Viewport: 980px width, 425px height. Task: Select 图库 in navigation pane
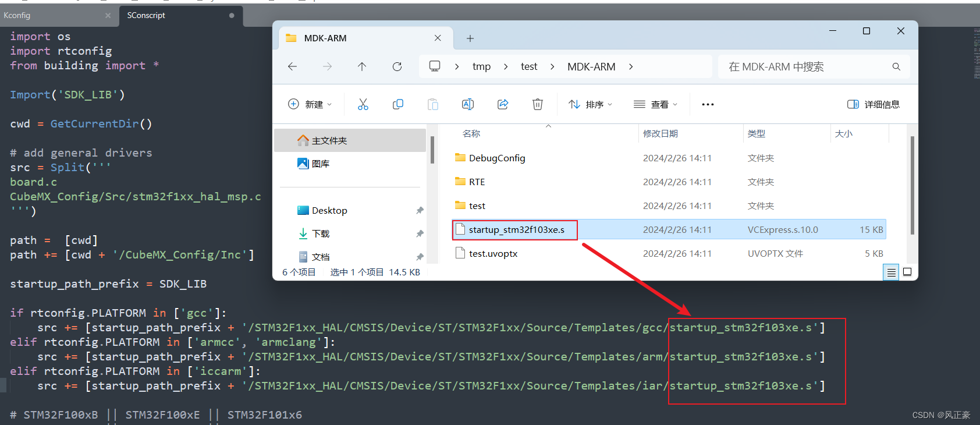click(x=350, y=164)
